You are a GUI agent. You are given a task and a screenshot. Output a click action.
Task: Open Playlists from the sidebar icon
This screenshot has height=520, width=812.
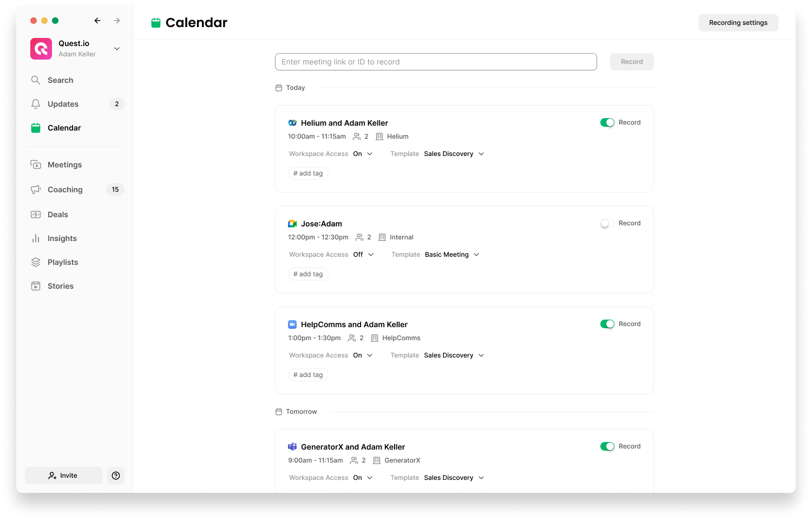pos(35,262)
